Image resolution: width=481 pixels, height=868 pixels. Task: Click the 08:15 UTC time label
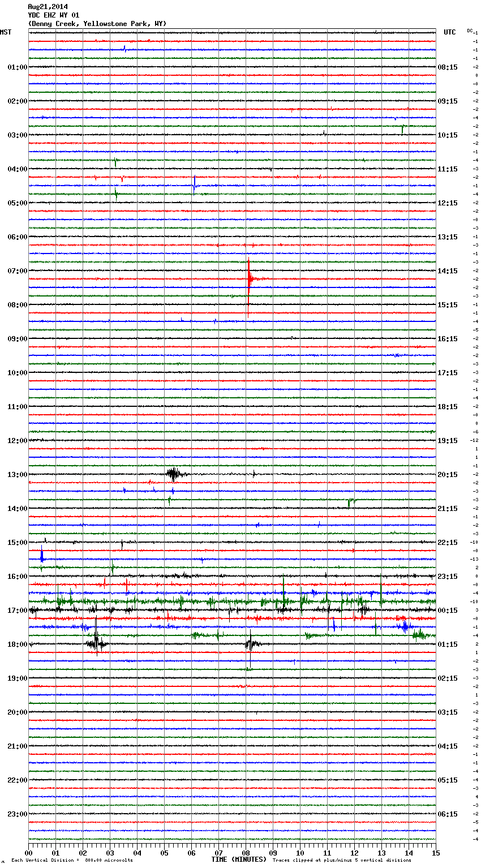[x=448, y=67]
